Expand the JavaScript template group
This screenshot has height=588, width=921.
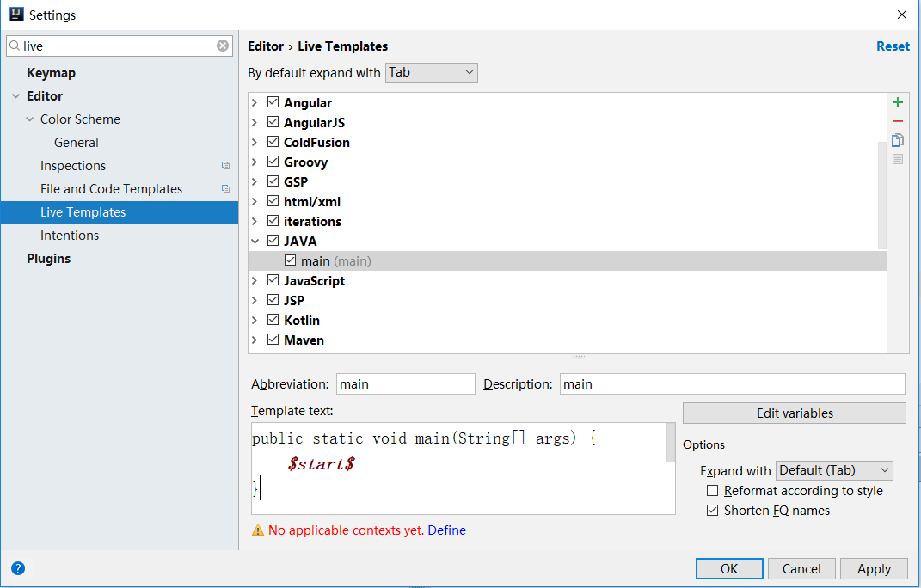click(x=255, y=281)
